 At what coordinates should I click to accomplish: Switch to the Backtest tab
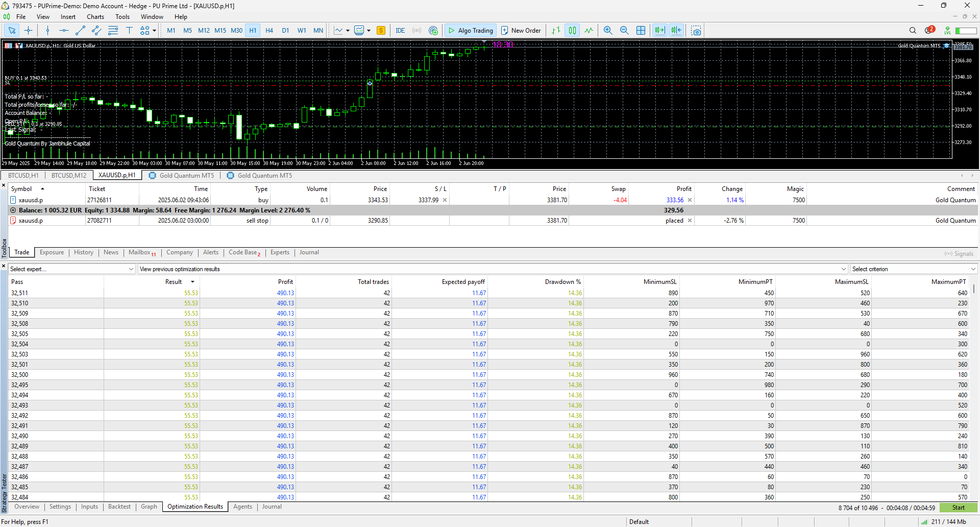pyautogui.click(x=119, y=507)
